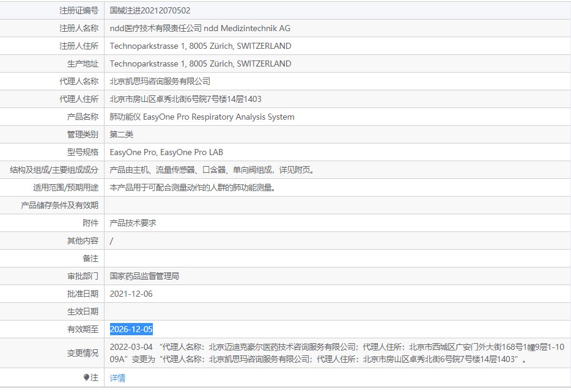Image resolution: width=571 pixels, height=392 pixels.
Task: Click the 适用范围 intended use description
Action: tap(193, 187)
